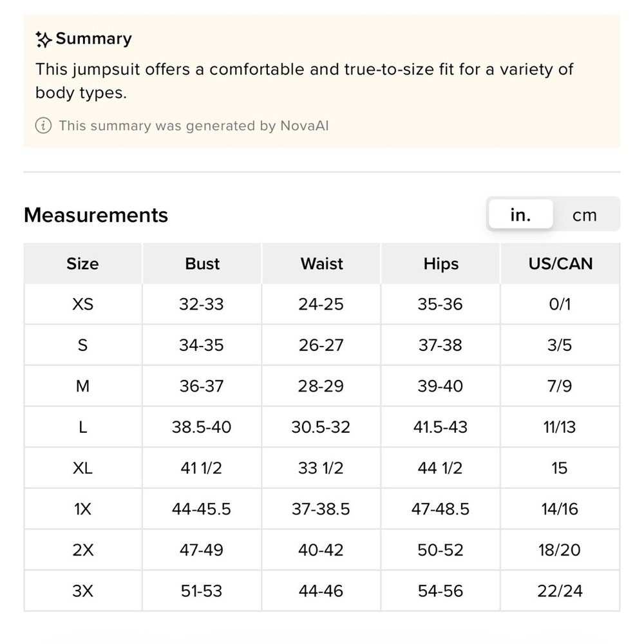This screenshot has height=644, width=644.
Task: Click bust value 38.5-40 for size L
Action: tap(202, 427)
